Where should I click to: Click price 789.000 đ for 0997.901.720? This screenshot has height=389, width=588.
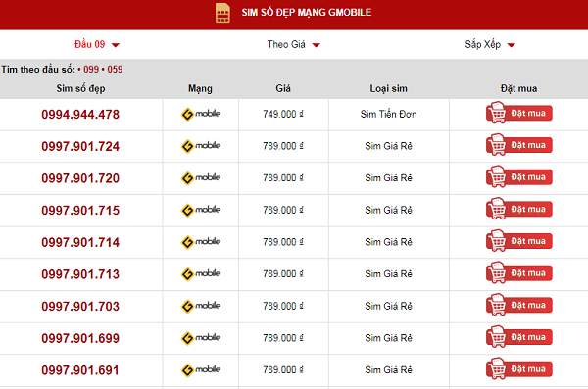[283, 177]
